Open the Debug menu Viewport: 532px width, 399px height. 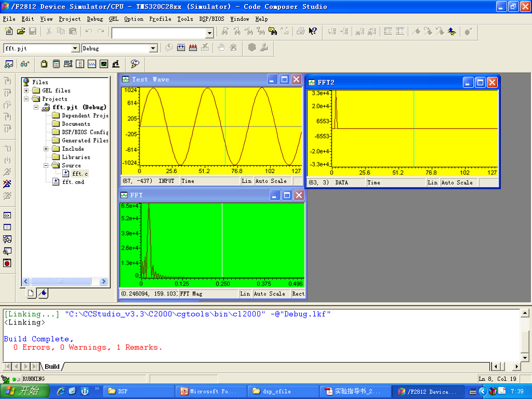tap(95, 19)
